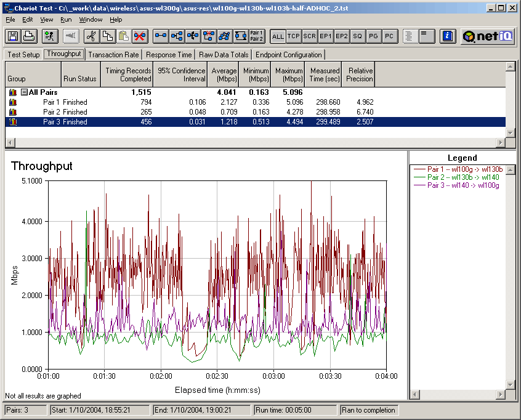Click the Run Status column header
The width and height of the screenshot is (521, 420).
pyautogui.click(x=80, y=79)
